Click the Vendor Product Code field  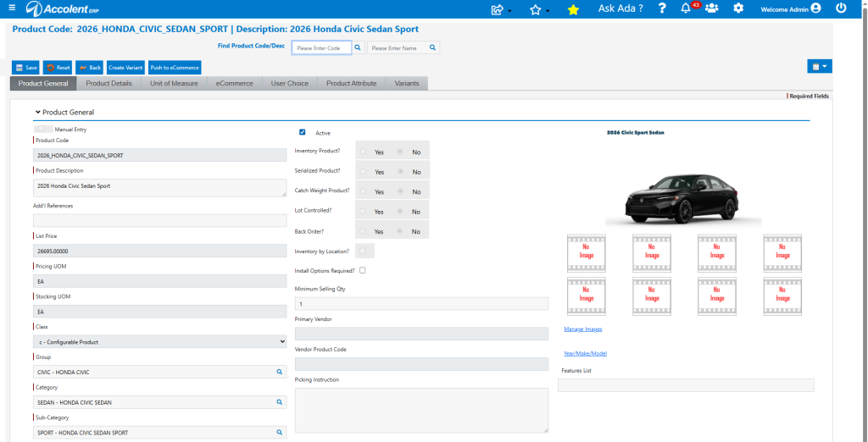click(x=422, y=364)
